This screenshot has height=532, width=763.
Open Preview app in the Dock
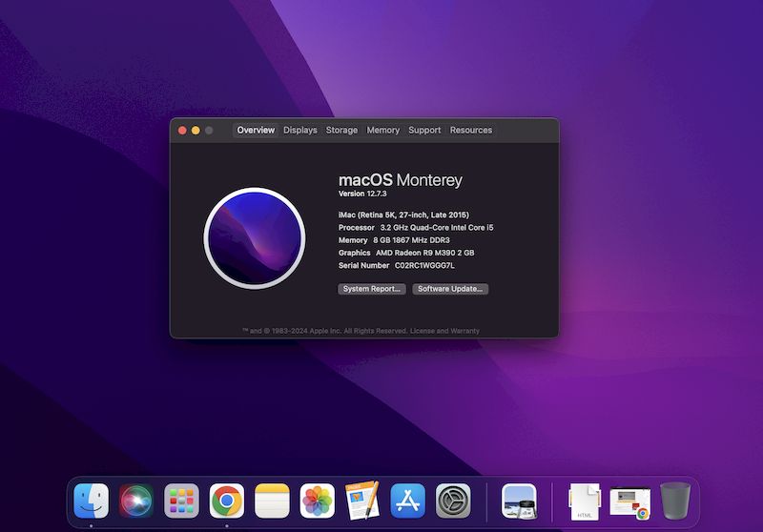point(519,501)
